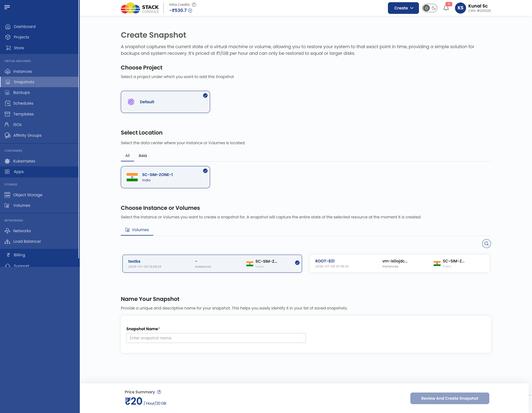Click the Volumes sidebar icon
The width and height of the screenshot is (532, 413).
7,205
